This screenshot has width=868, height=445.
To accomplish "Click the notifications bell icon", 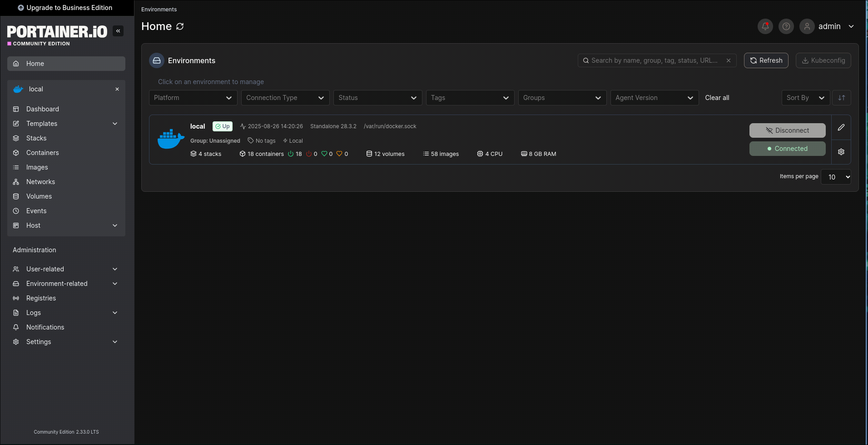I will point(765,26).
